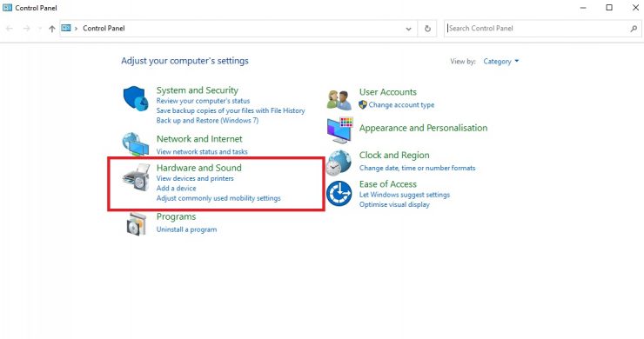Click inside the Search Control Panel field
The image size is (644, 339).
coord(538,29)
